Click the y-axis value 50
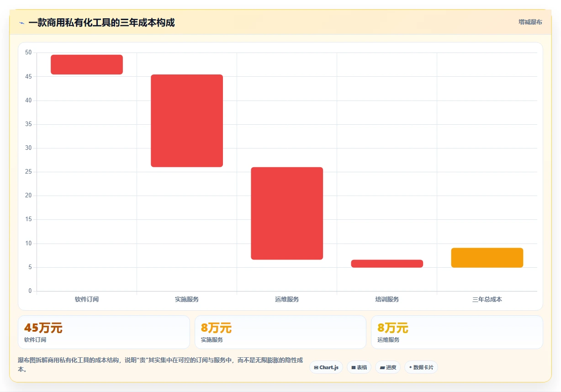 pyautogui.click(x=28, y=53)
